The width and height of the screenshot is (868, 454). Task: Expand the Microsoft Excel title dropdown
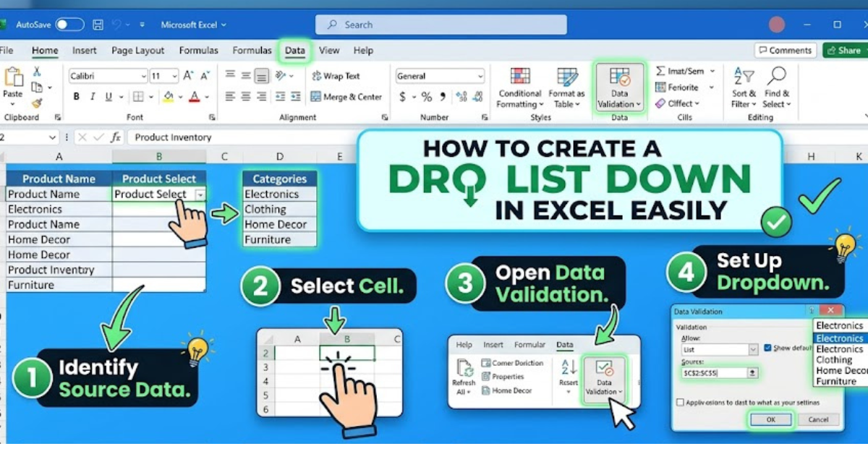(x=223, y=25)
